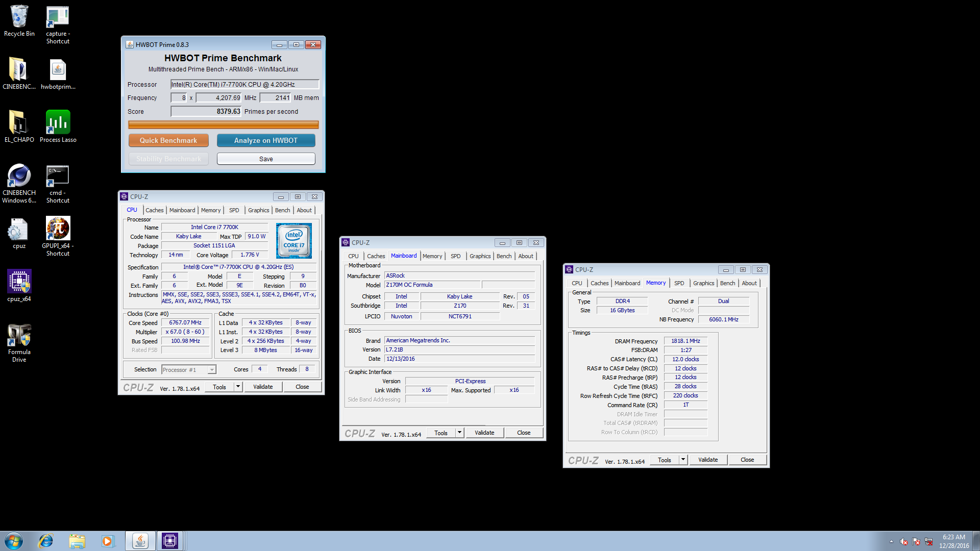Open the Processor #1 selection dropdown

(x=212, y=370)
